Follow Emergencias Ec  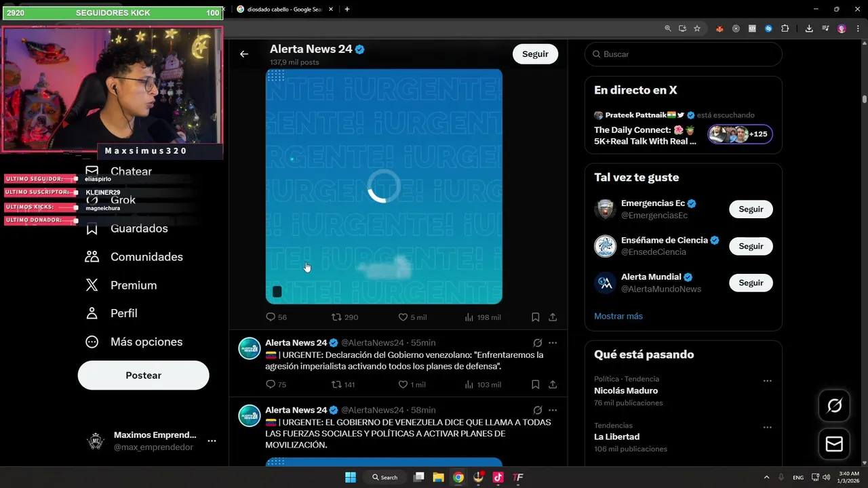(751, 209)
